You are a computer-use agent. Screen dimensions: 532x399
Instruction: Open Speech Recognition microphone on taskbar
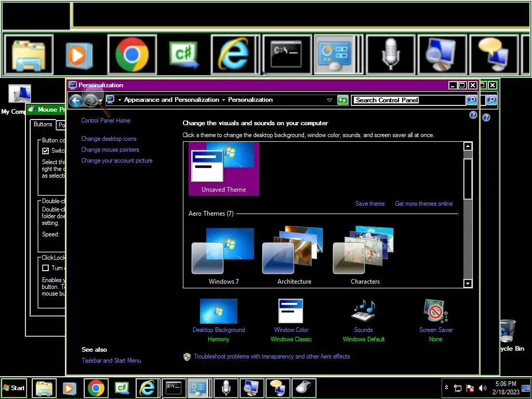(x=225, y=388)
